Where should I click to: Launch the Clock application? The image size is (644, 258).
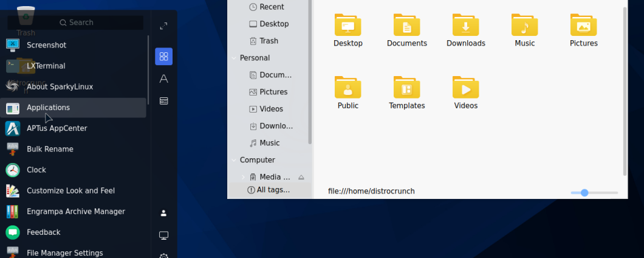tap(36, 170)
